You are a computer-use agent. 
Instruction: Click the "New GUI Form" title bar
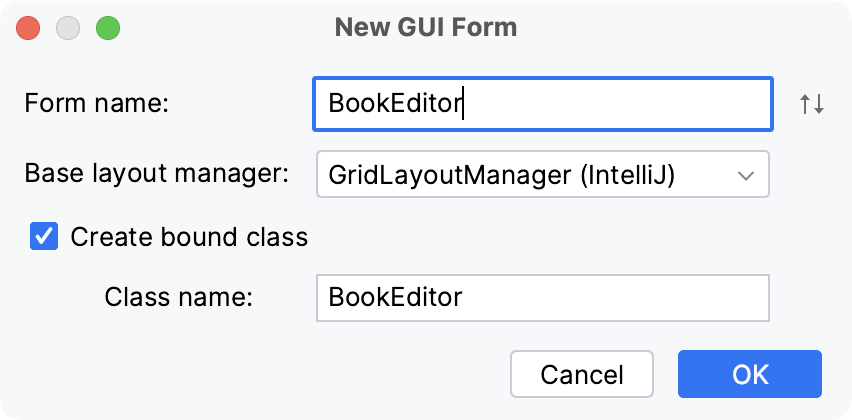coord(426,27)
